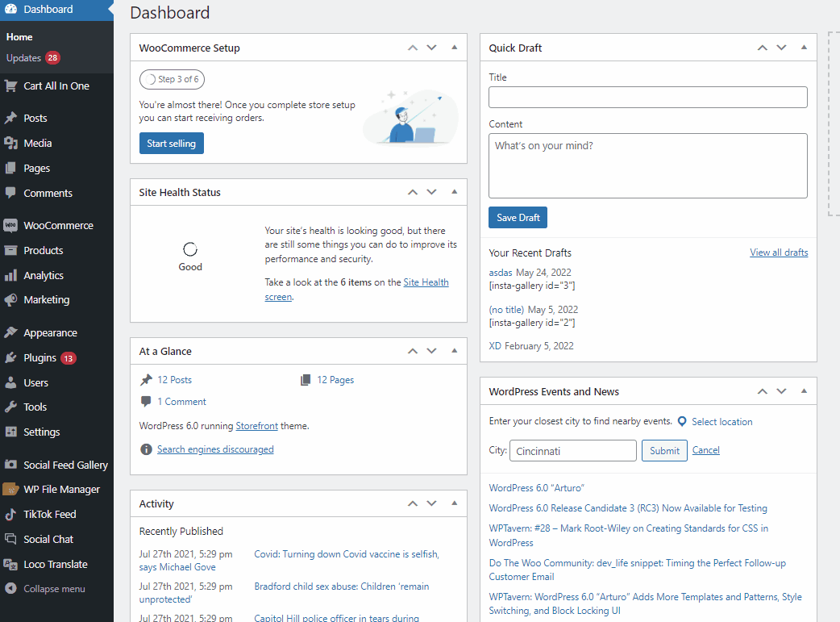
Task: Open the asdas draft from May 24
Action: point(501,273)
